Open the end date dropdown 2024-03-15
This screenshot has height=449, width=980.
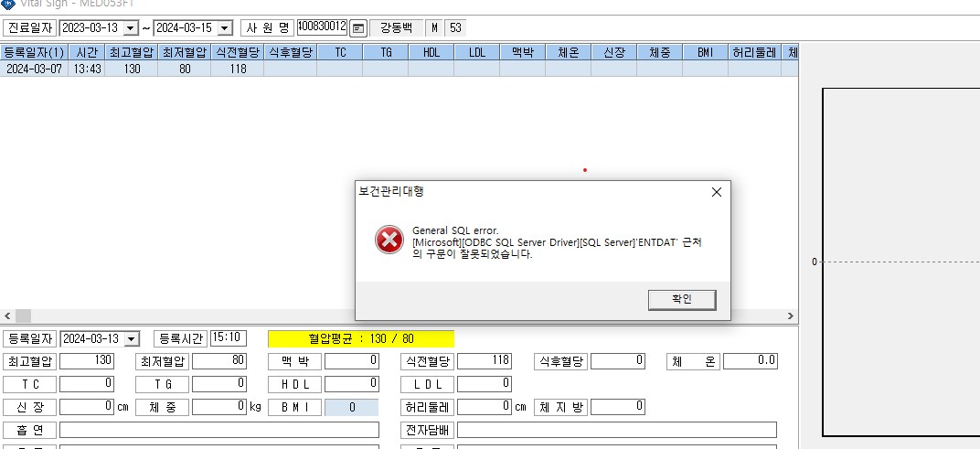226,28
